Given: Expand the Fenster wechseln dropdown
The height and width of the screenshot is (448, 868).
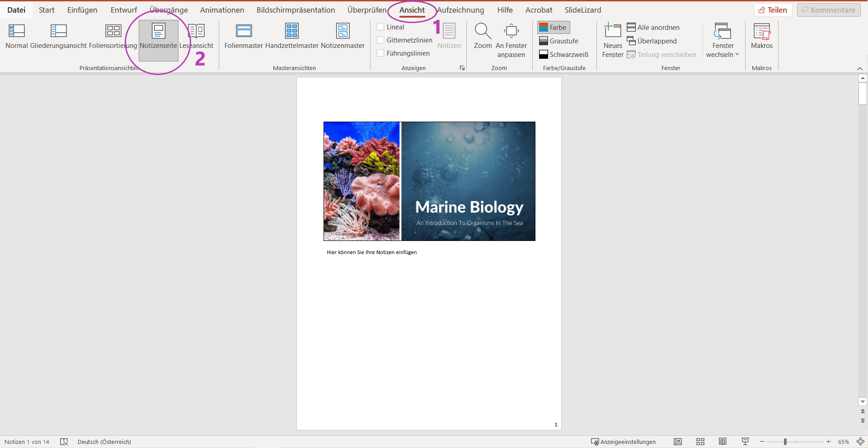Looking at the screenshot, I should 723,41.
